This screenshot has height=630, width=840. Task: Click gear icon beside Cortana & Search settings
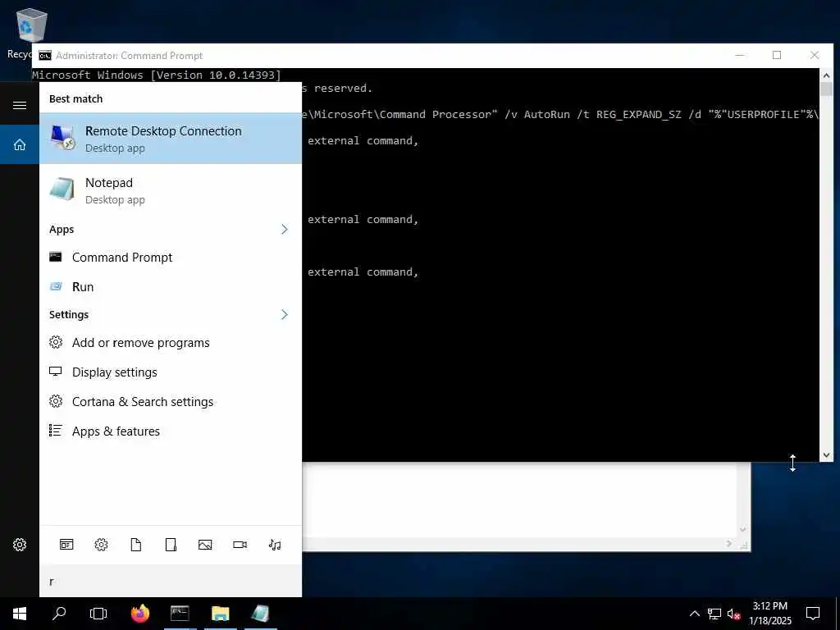pyautogui.click(x=56, y=400)
